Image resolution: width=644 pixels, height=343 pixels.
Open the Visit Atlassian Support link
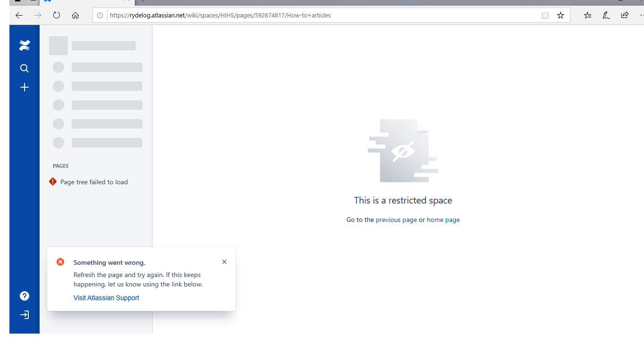pos(107,298)
